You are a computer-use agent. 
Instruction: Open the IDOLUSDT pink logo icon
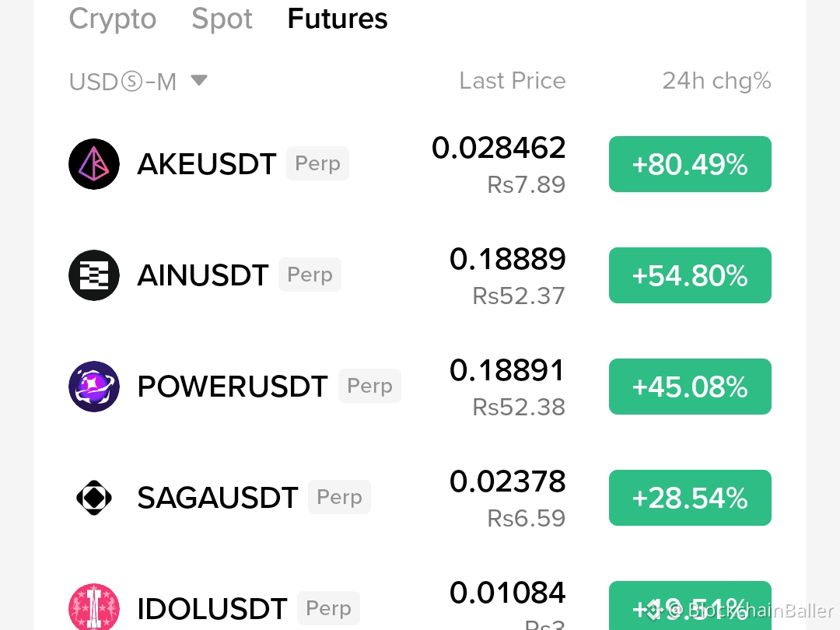[94, 608]
